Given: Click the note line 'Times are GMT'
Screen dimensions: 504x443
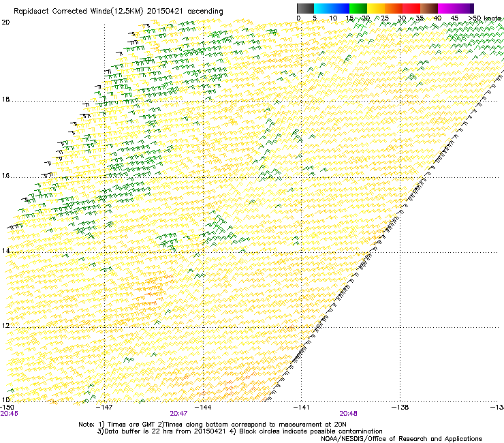Looking at the screenshot, I should click(x=131, y=425).
